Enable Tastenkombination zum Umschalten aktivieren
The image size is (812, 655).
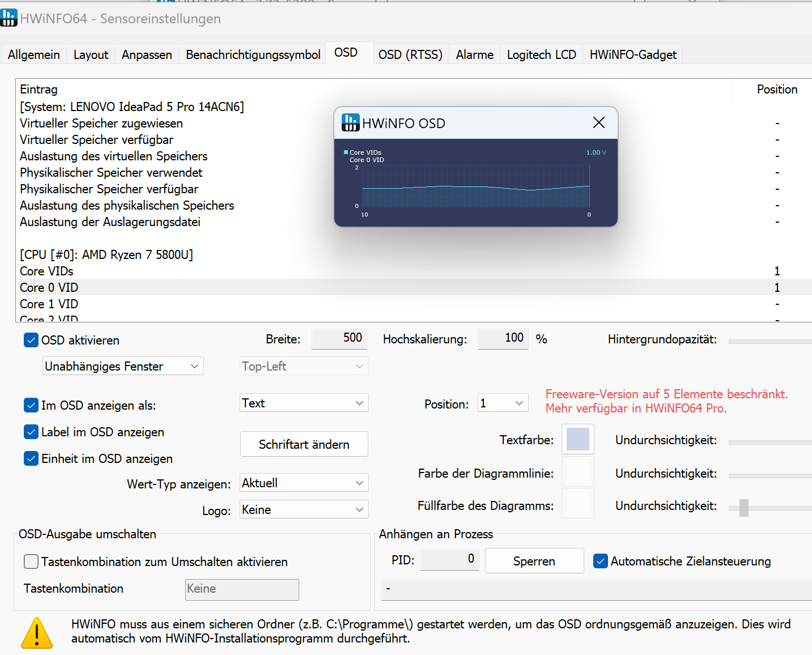pyautogui.click(x=31, y=562)
